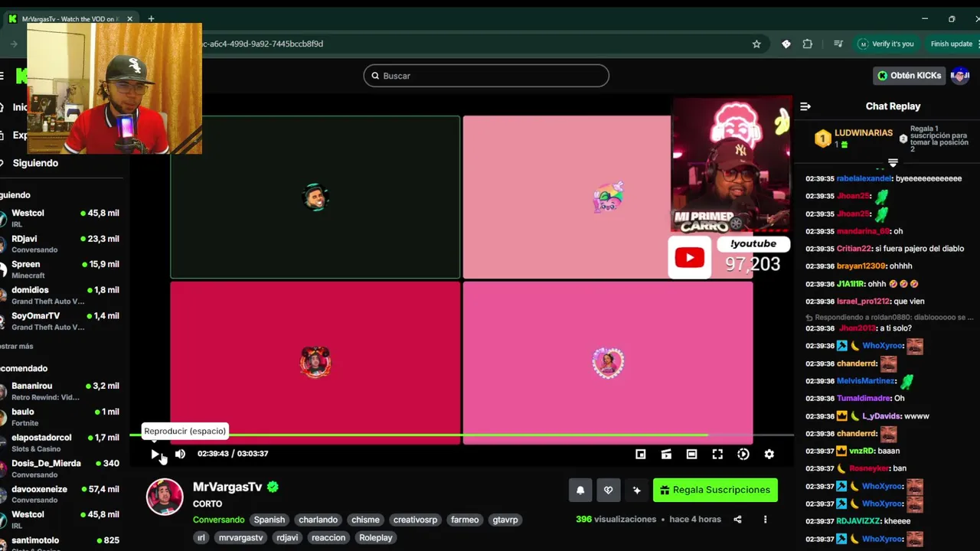Switch to theater mode icon
This screenshot has height=551, width=980.
tap(691, 454)
